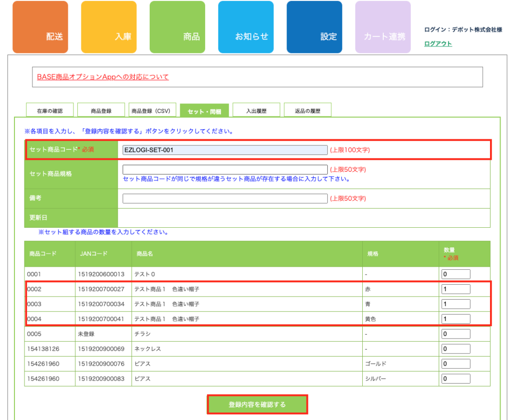Open the 設定 navigation tile

tap(314, 27)
